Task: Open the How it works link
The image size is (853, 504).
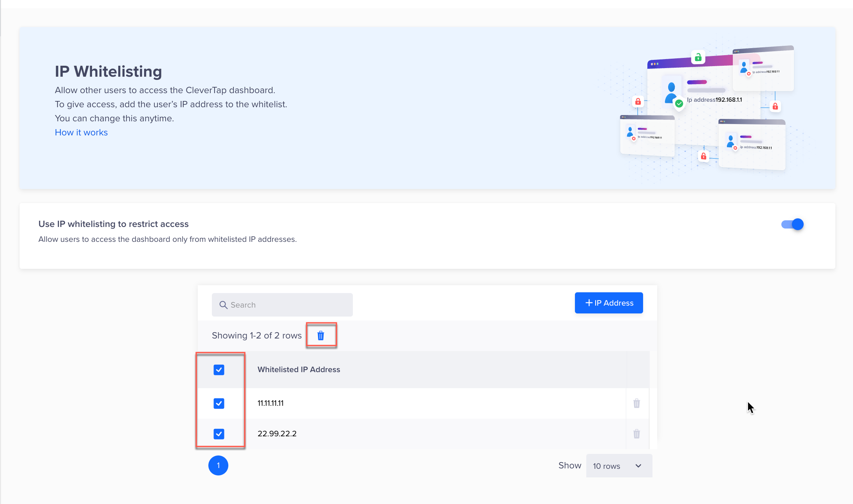Action: click(x=81, y=132)
